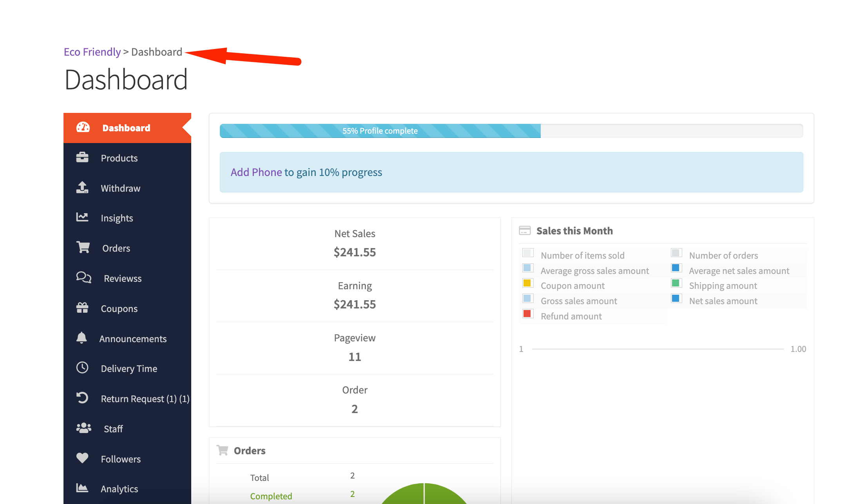
Task: Open the Reviewss sidebar menu
Action: point(127,278)
